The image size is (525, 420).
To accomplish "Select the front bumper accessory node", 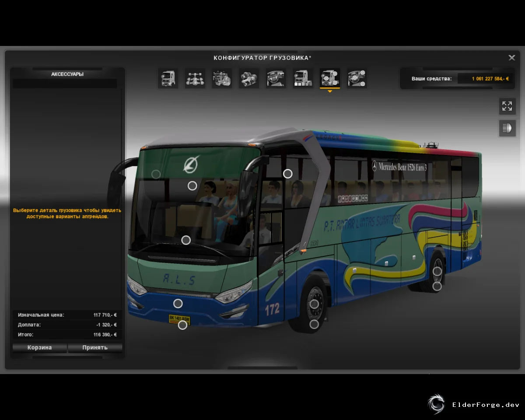I will [x=178, y=303].
